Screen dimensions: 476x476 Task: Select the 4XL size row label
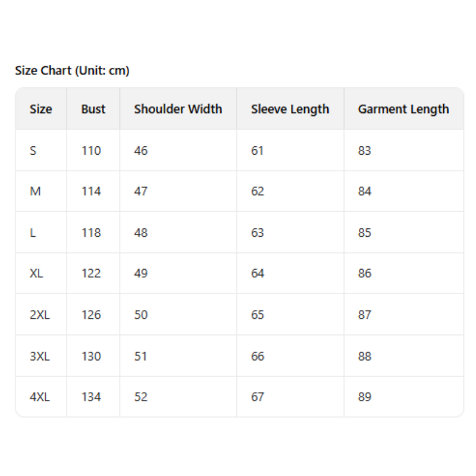40,397
